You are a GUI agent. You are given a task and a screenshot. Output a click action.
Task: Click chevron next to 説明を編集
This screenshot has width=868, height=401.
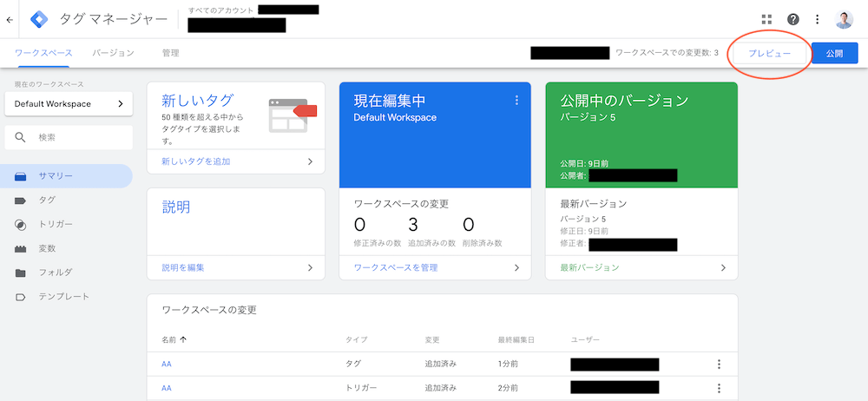tap(310, 267)
